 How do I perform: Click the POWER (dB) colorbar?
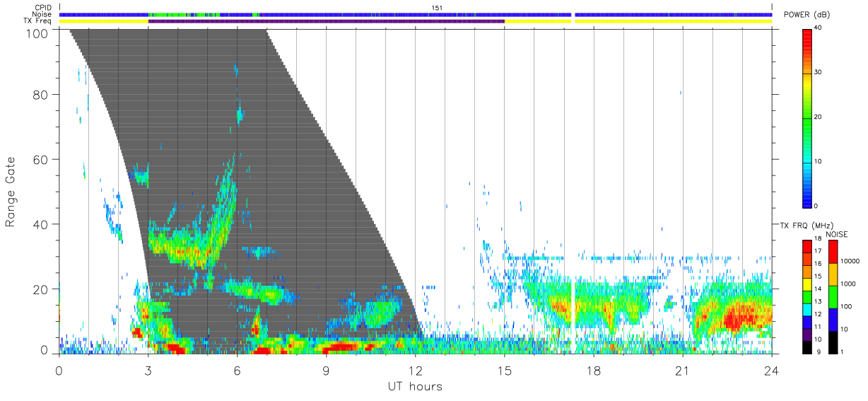pos(807,117)
